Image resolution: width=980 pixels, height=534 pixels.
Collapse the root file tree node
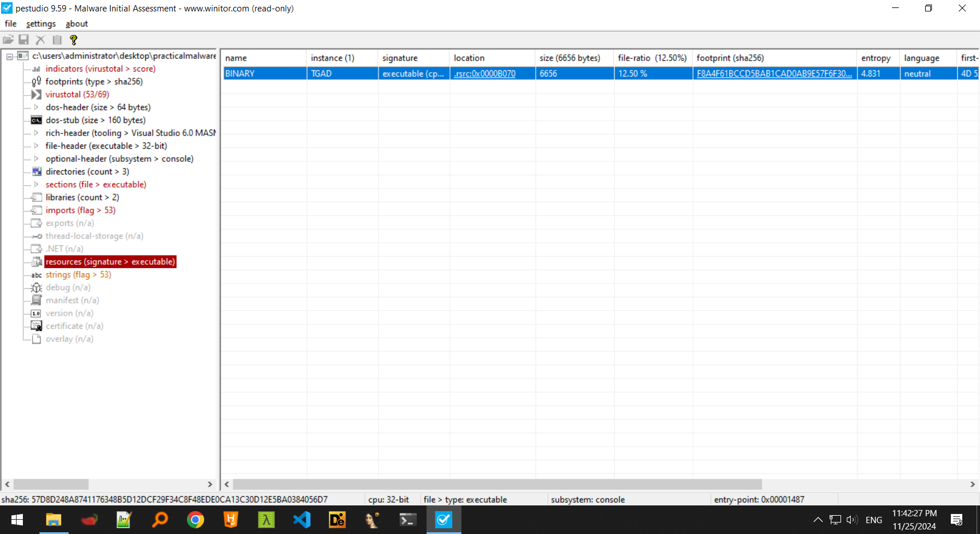tap(10, 56)
